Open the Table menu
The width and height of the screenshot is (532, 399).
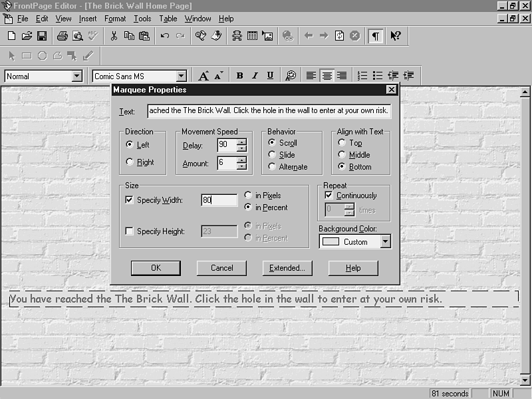pos(168,19)
